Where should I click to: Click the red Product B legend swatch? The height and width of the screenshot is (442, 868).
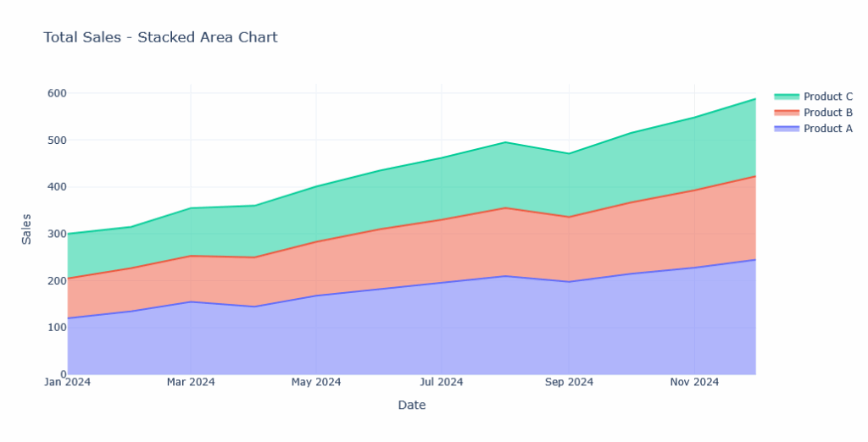coord(787,113)
